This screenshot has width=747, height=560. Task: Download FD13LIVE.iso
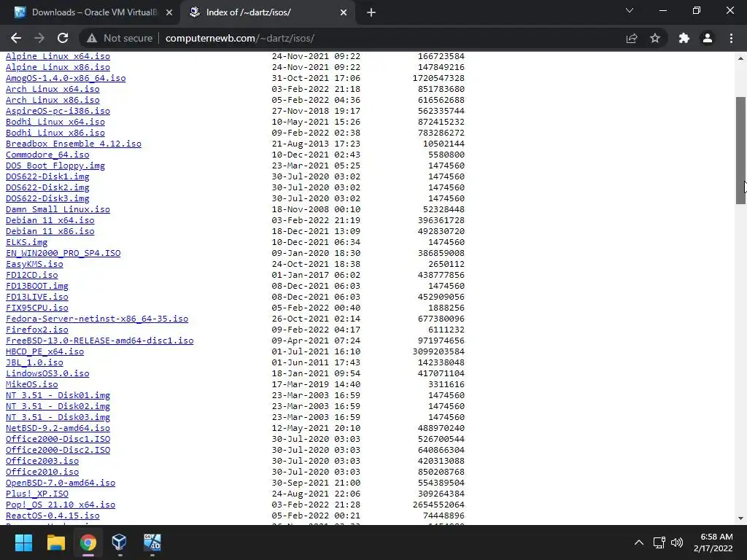point(36,297)
